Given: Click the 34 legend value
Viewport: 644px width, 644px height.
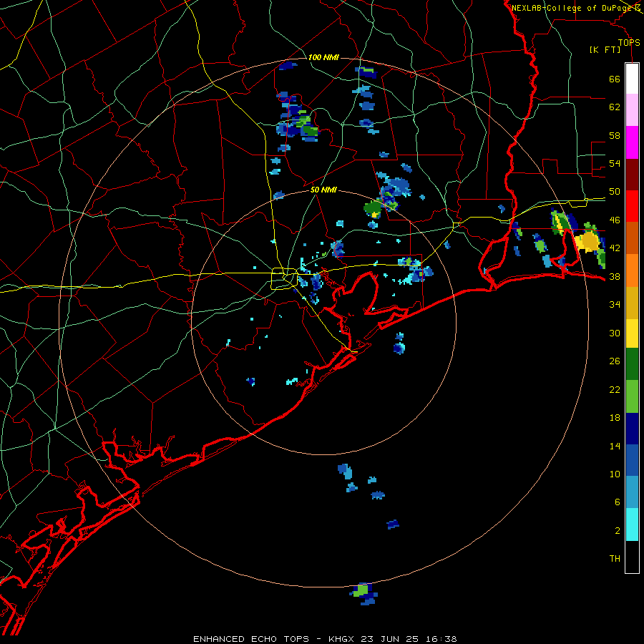Looking at the screenshot, I should tap(615, 305).
